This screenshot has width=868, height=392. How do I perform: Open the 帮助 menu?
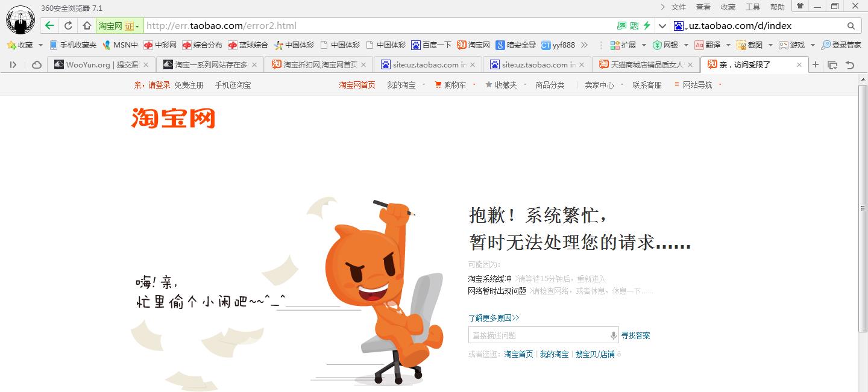click(778, 7)
